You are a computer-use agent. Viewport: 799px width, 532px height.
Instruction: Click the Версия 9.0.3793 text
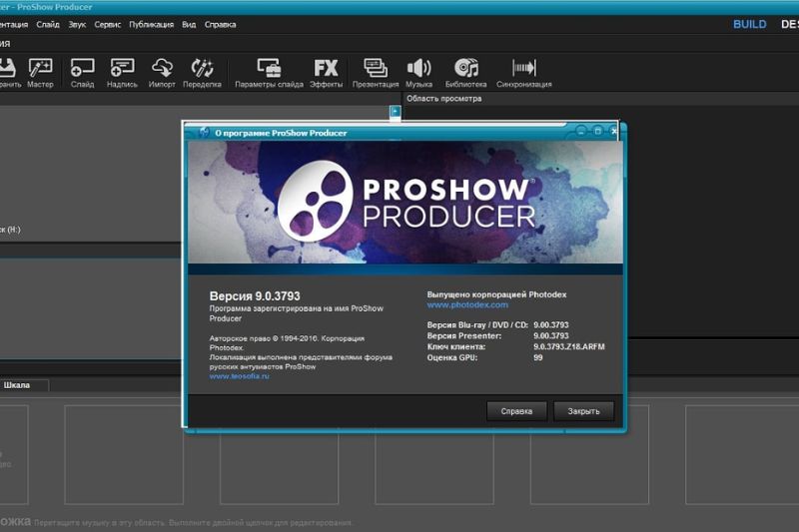[255, 296]
